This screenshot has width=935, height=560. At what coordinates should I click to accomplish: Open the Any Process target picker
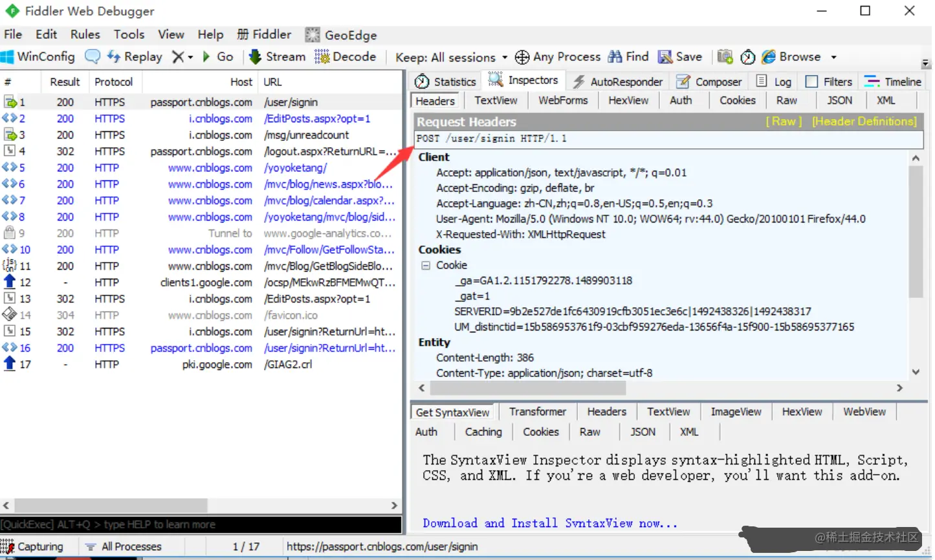pyautogui.click(x=558, y=57)
